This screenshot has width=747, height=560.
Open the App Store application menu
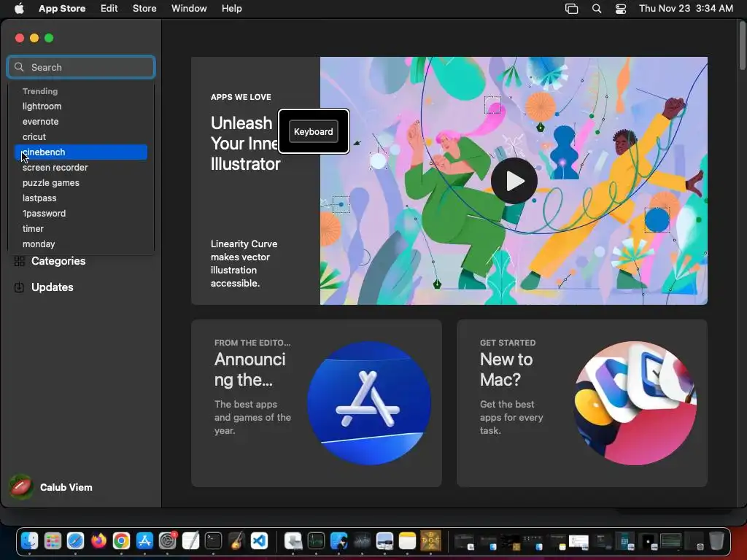pyautogui.click(x=62, y=9)
